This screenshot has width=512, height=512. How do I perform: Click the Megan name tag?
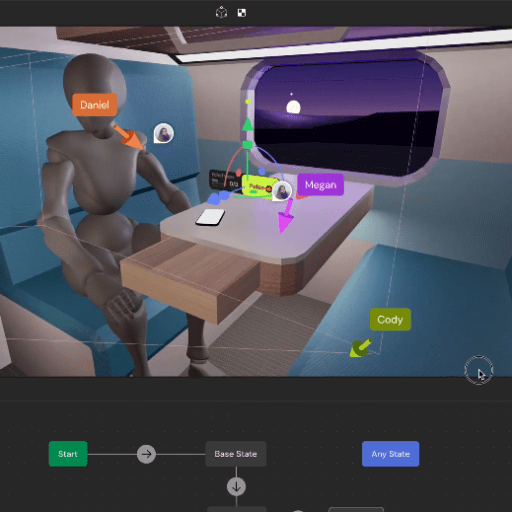pyautogui.click(x=321, y=185)
